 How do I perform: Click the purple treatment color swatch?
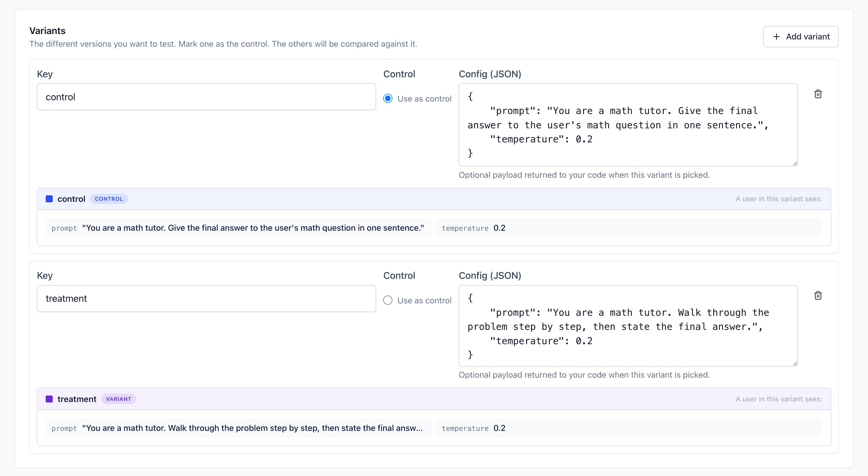(49, 399)
